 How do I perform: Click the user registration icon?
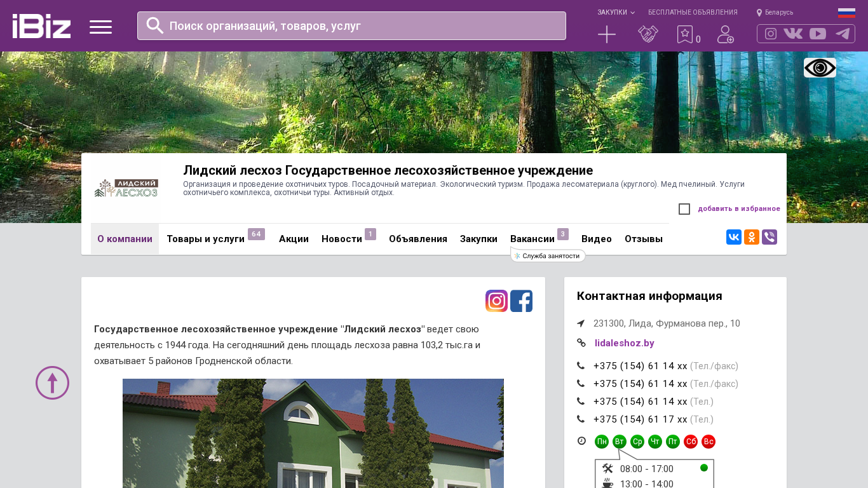726,34
